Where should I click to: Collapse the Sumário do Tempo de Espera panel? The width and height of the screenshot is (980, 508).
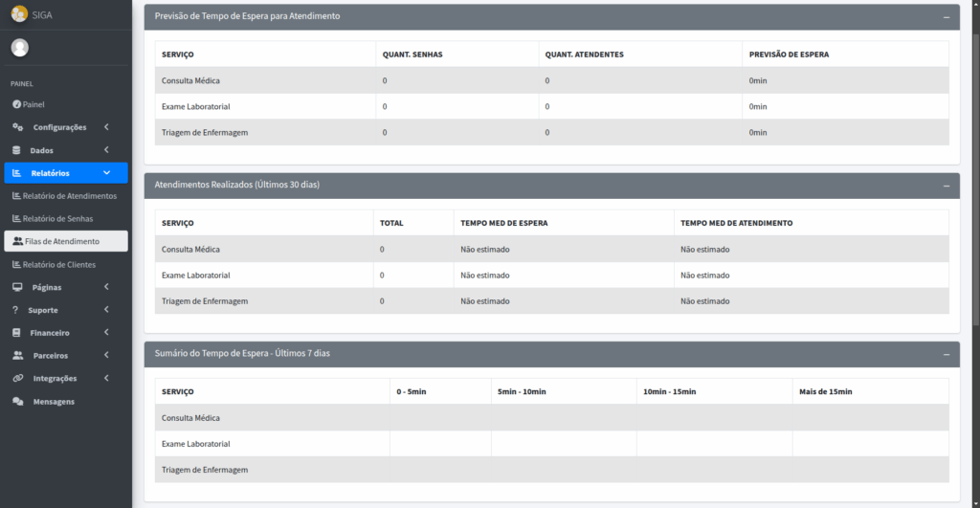point(947,355)
